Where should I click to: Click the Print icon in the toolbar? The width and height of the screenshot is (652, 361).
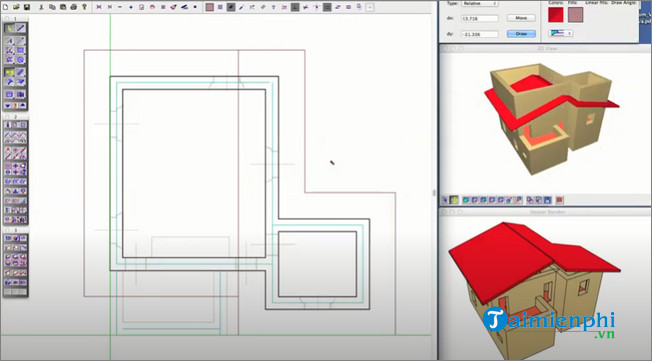[x=74, y=7]
